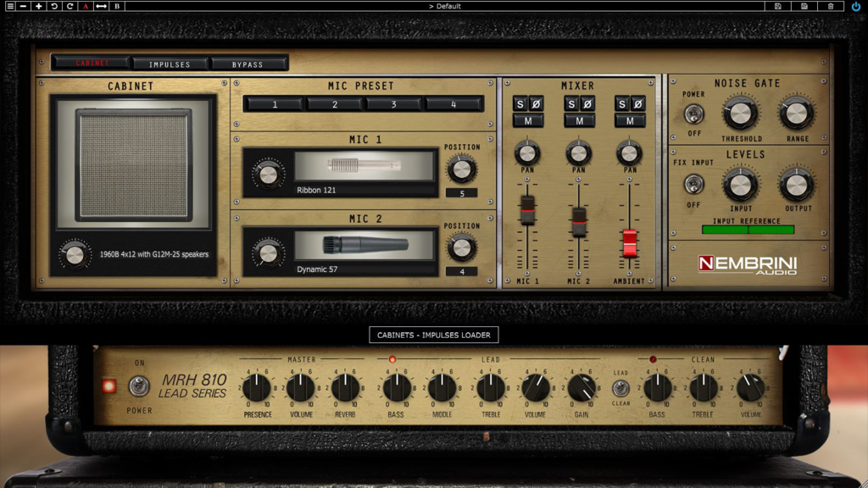The height and width of the screenshot is (488, 868).
Task: Switch to the IMPULSES tab
Action: (x=170, y=64)
